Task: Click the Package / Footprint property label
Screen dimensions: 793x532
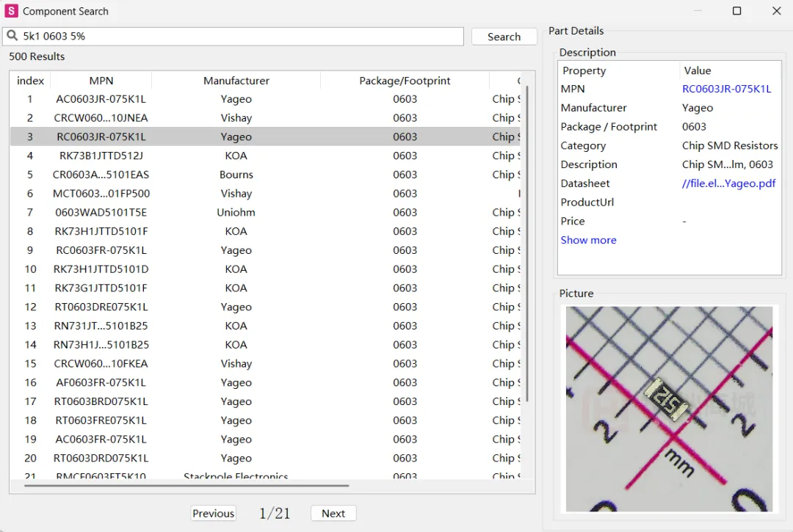Action: pyautogui.click(x=609, y=127)
